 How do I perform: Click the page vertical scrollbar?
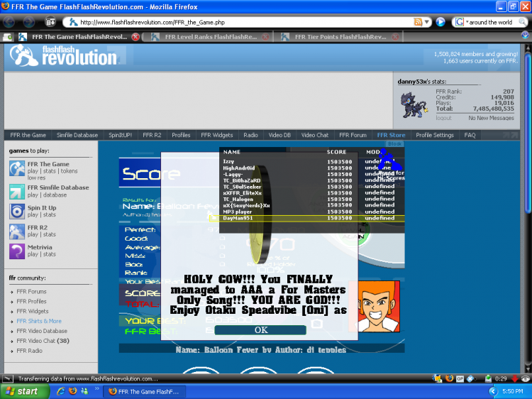[x=527, y=207]
